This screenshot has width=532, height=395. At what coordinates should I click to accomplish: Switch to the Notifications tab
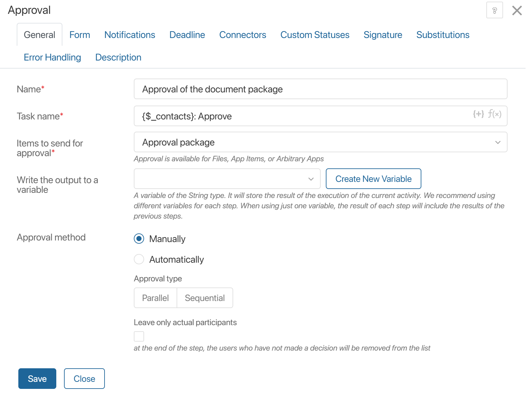coord(129,35)
